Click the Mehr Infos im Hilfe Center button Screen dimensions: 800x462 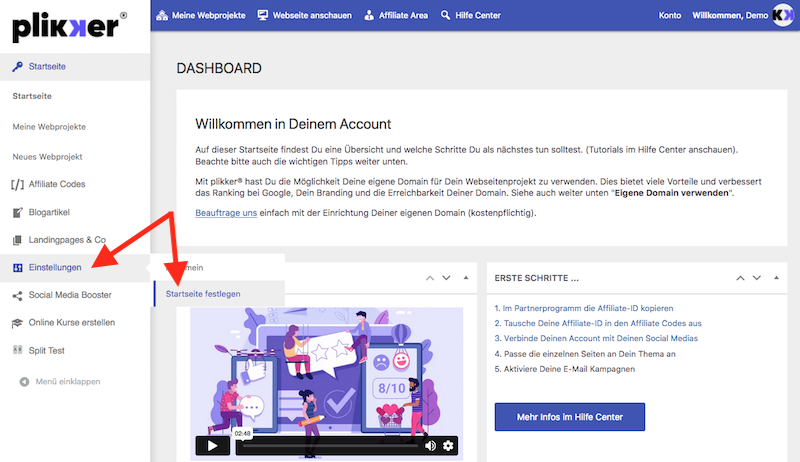click(x=569, y=417)
